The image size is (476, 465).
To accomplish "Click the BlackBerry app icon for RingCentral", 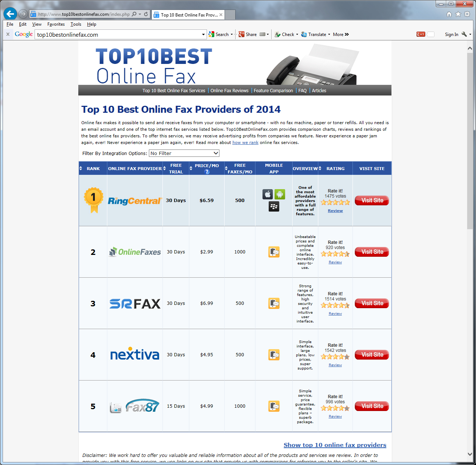I will pos(274,206).
